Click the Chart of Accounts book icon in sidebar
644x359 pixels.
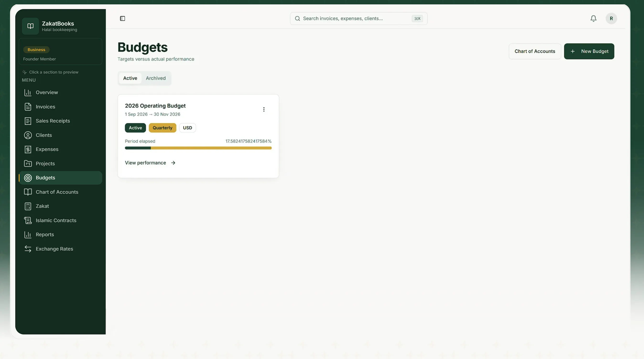click(28, 192)
